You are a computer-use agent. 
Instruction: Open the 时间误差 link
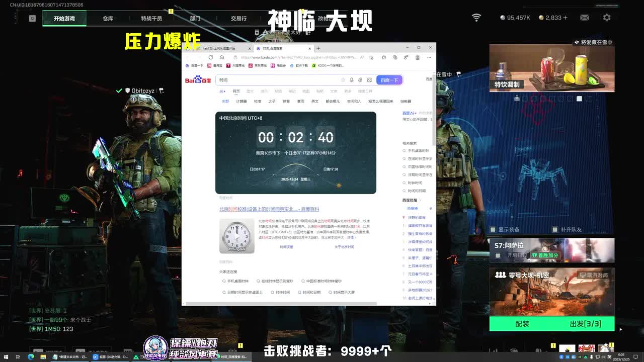click(x=286, y=247)
